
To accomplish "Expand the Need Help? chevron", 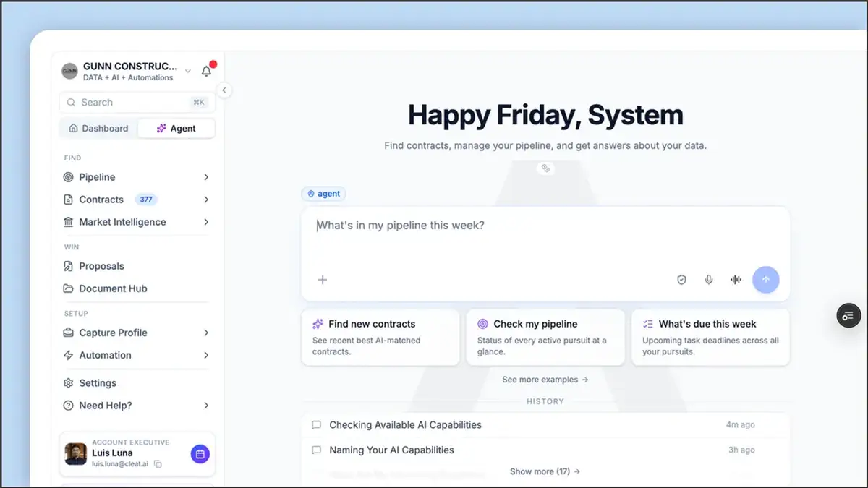I will coord(206,406).
